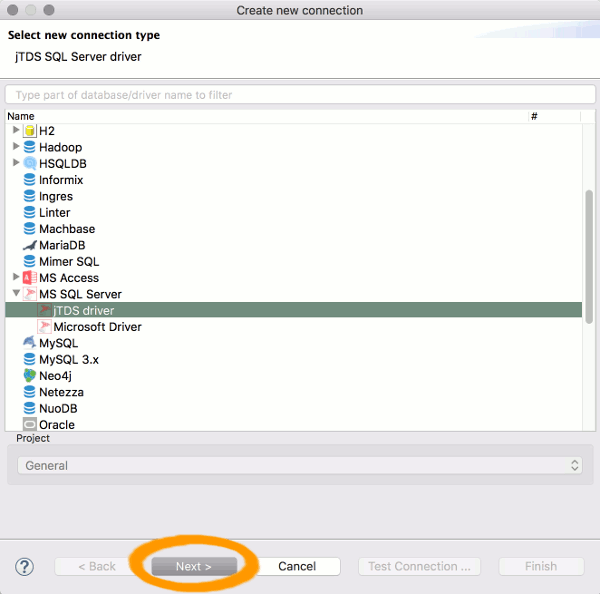Click the < Back button
The image size is (600, 594).
click(97, 566)
